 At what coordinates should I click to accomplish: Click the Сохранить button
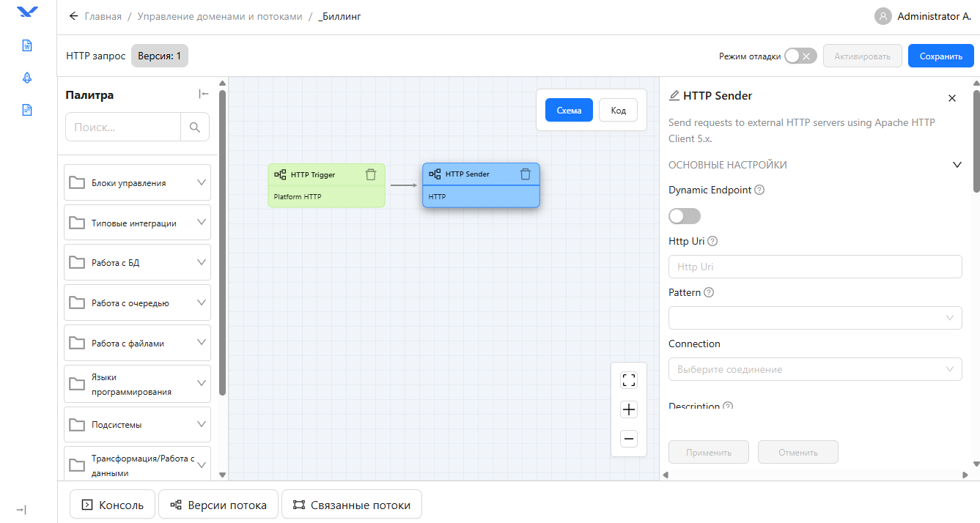tap(940, 56)
